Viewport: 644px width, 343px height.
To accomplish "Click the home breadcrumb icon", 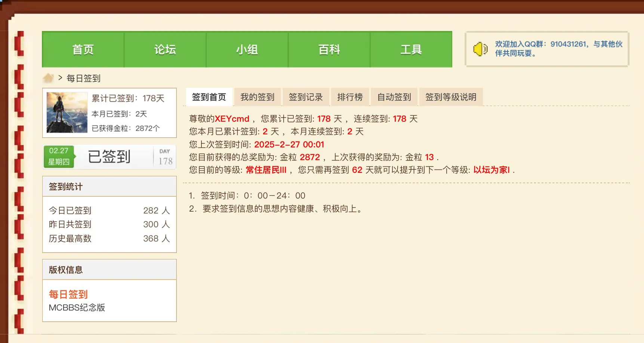I will coord(49,78).
